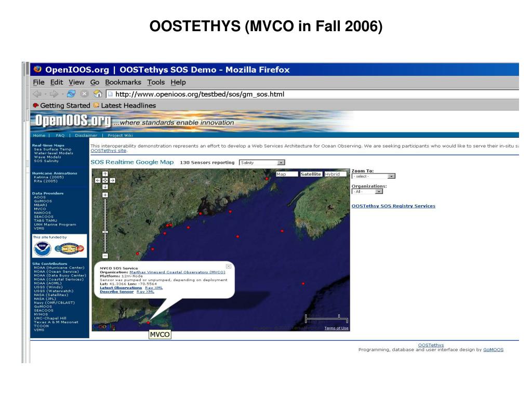
Task: Click the Firefox Forward arrow button
Action: 54,94
